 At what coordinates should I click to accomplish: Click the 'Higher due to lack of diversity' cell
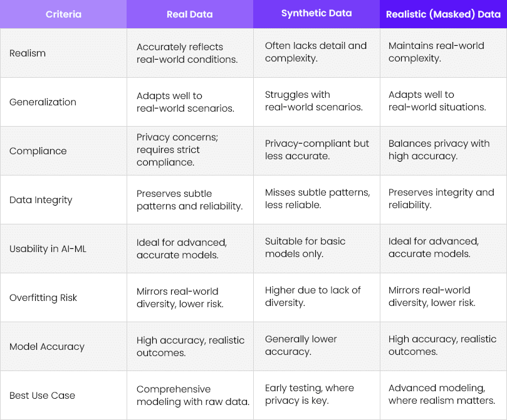click(313, 296)
